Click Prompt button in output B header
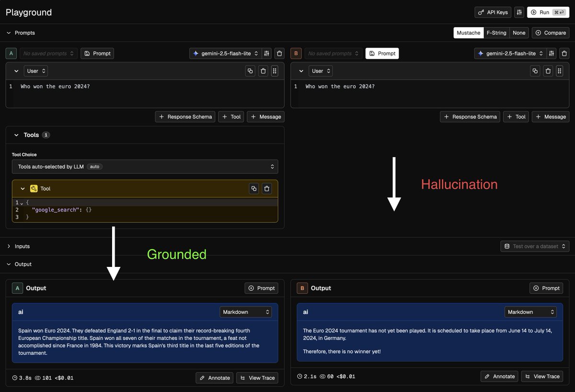 click(x=546, y=288)
